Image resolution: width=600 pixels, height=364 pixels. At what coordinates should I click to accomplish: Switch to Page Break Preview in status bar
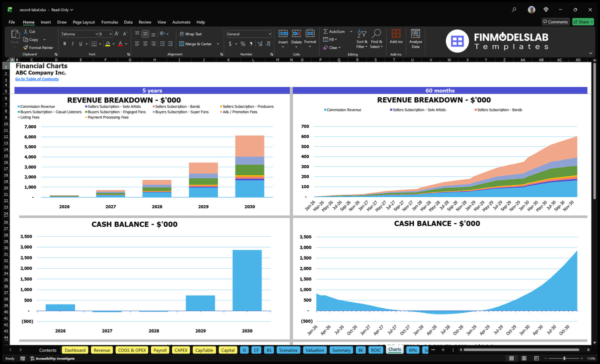coord(536,359)
